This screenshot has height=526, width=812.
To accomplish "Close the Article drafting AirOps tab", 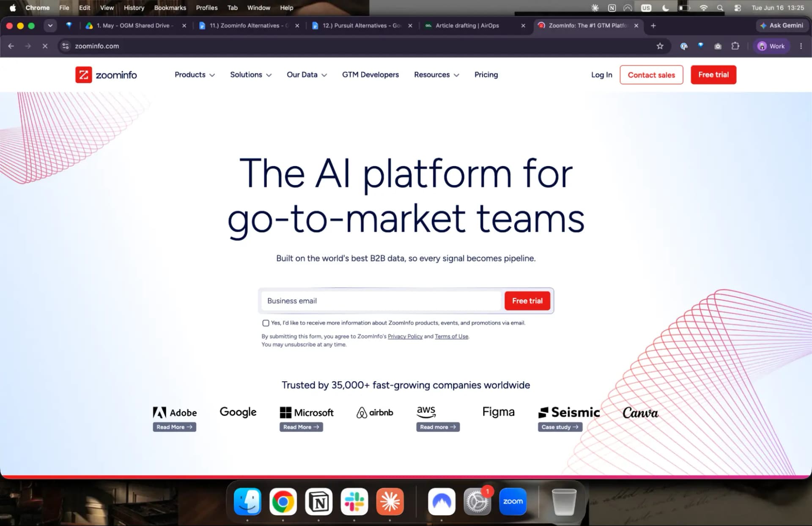I will point(523,26).
